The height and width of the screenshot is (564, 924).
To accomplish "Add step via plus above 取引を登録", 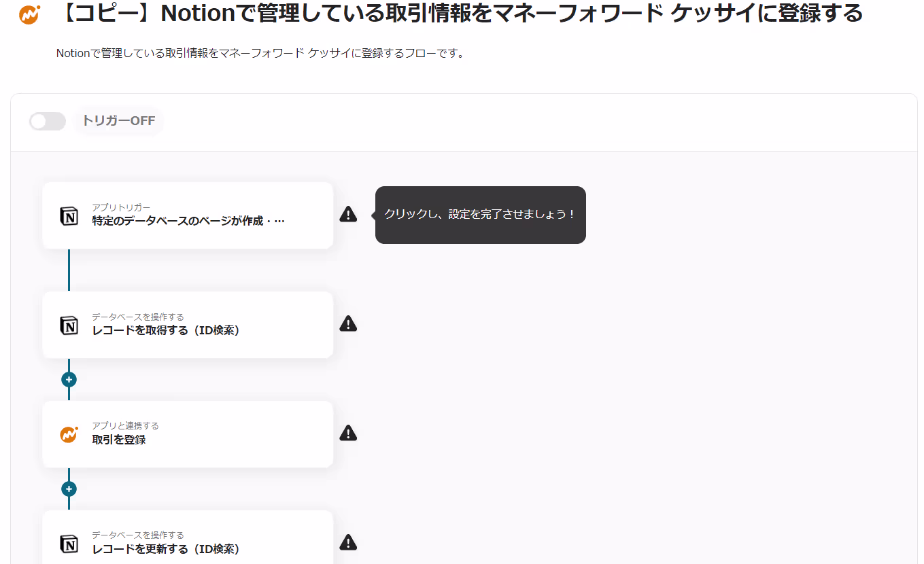I will pos(69,379).
